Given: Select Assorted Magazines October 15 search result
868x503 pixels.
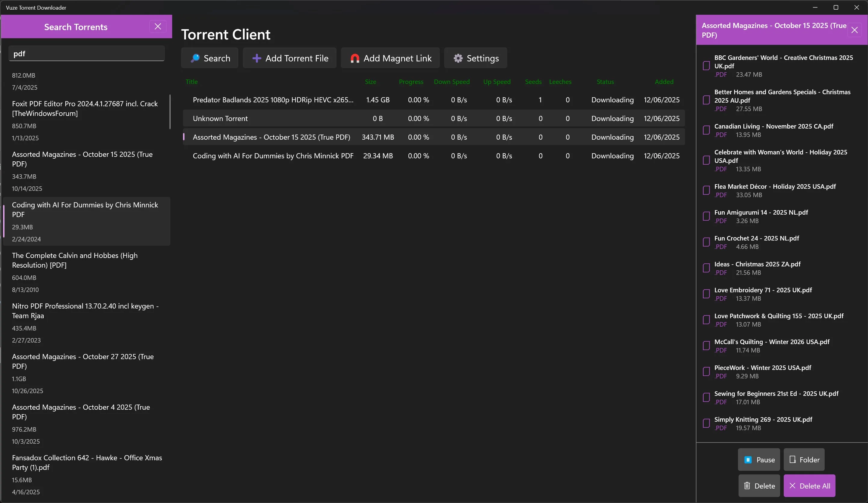Looking at the screenshot, I should [x=86, y=171].
